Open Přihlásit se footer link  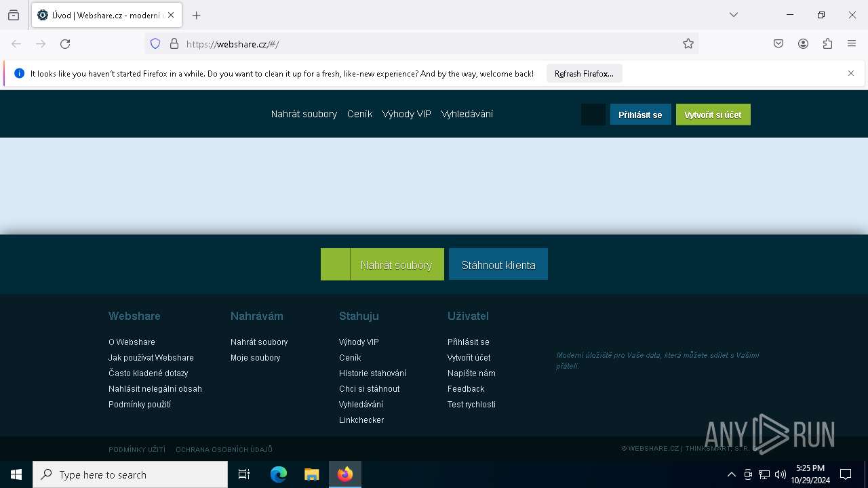tap(469, 342)
